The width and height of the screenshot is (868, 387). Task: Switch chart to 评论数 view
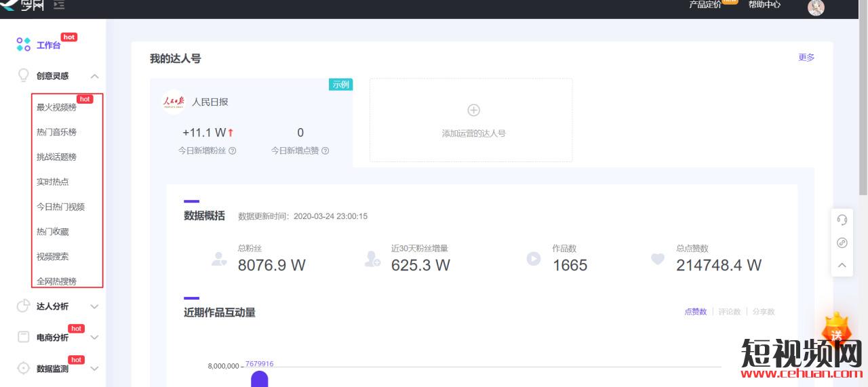[x=729, y=312]
